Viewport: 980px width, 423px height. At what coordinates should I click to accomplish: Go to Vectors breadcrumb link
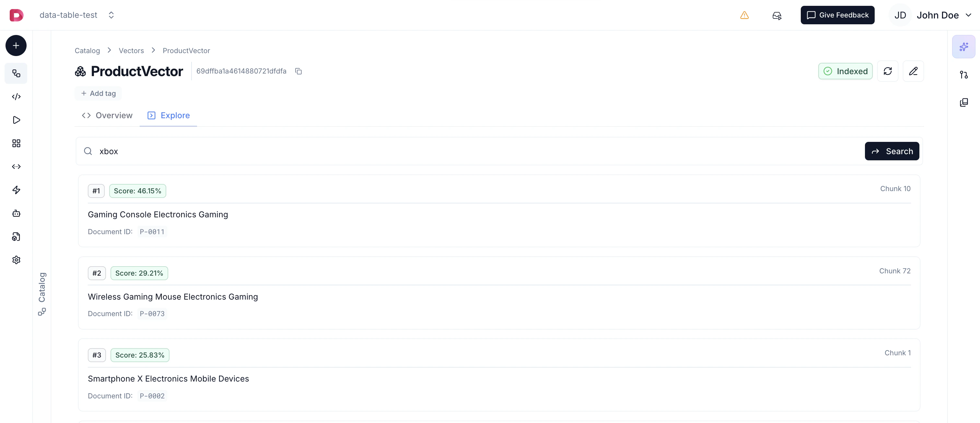[x=131, y=51]
